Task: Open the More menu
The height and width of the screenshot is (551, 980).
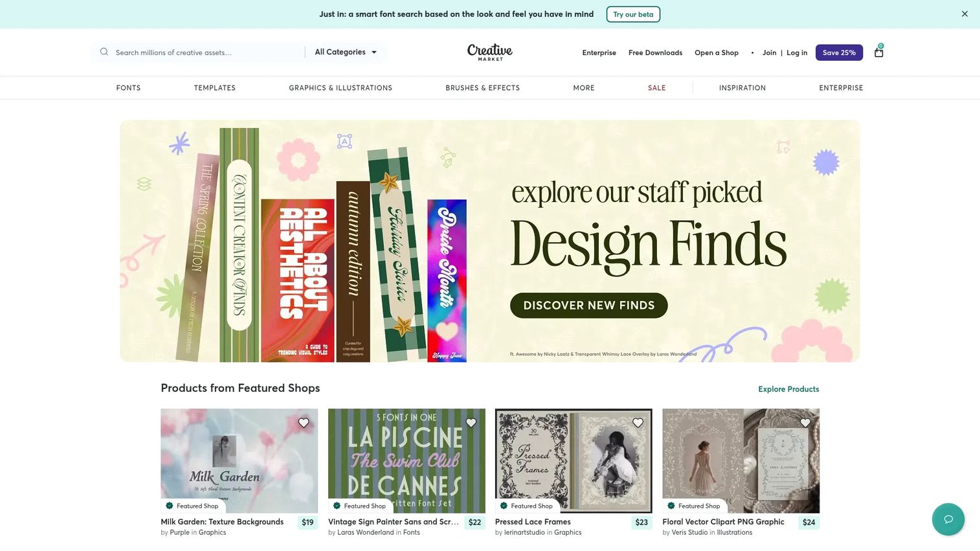Action: click(x=584, y=87)
